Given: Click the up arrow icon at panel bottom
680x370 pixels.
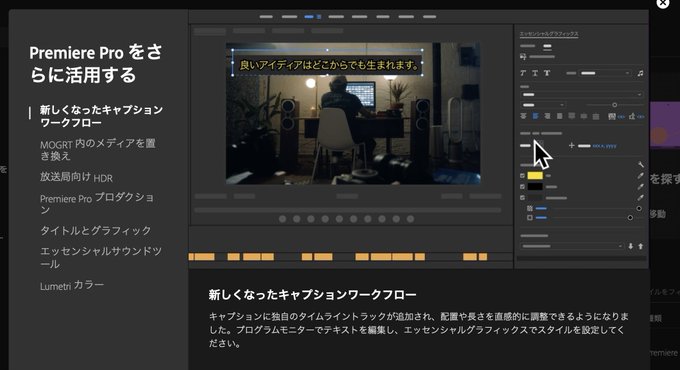Looking at the screenshot, I should coord(641,246).
